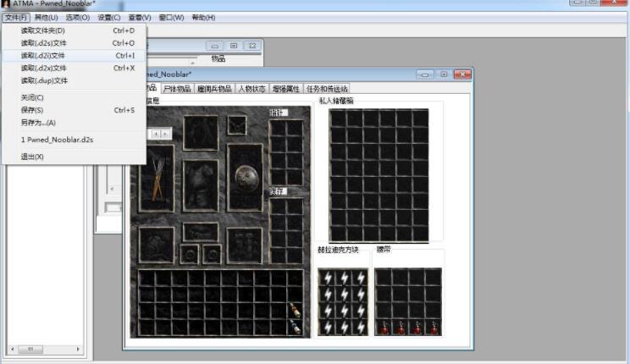Open the 查看(V) menu
The width and height of the screenshot is (630, 364).
(140, 18)
